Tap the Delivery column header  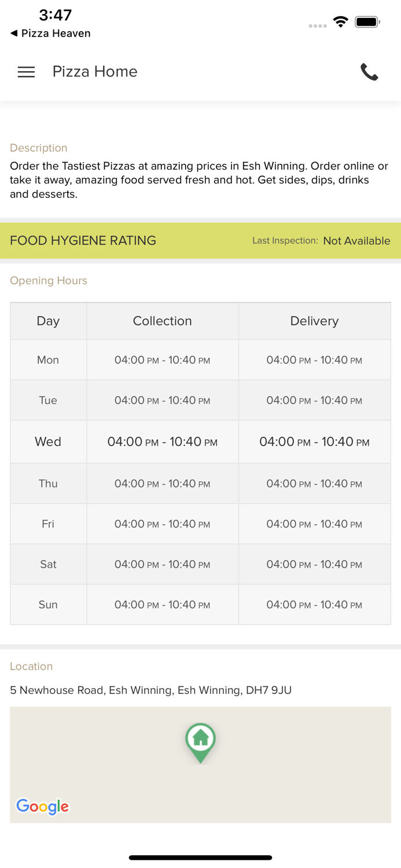coord(314,321)
